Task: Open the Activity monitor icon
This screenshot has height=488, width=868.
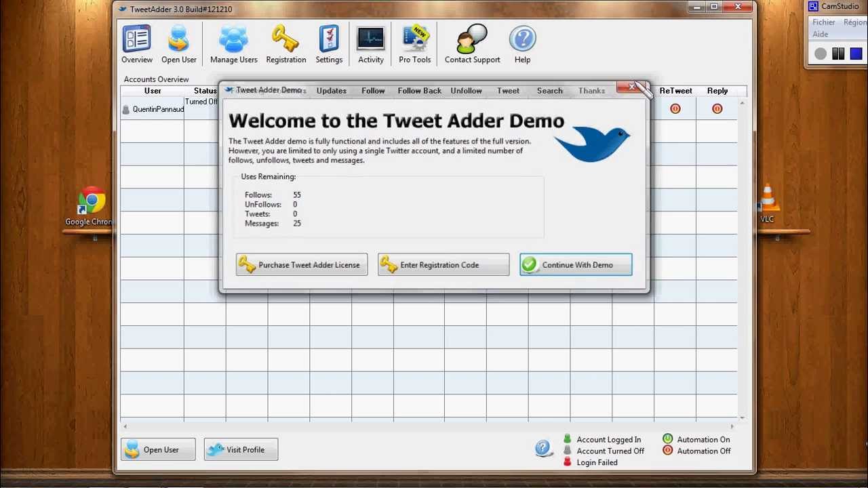Action: [x=371, y=45]
